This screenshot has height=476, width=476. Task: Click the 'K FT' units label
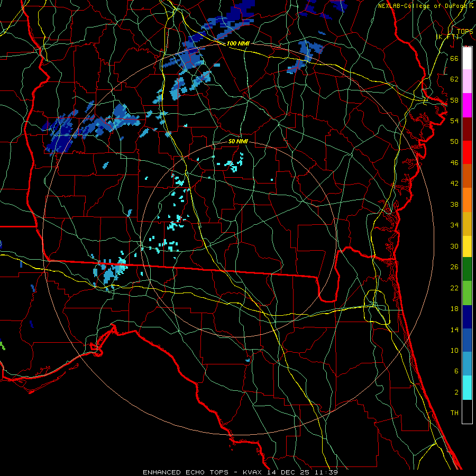tap(448, 37)
